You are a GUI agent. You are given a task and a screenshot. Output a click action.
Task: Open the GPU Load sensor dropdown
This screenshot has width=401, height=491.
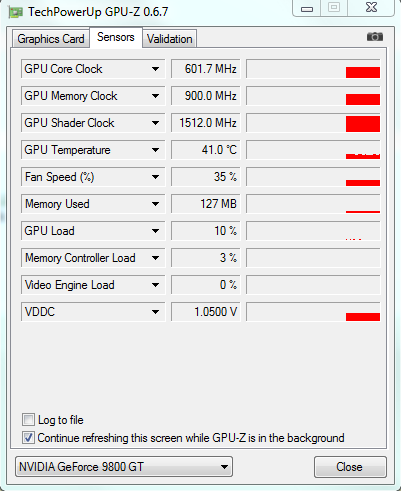pos(155,231)
